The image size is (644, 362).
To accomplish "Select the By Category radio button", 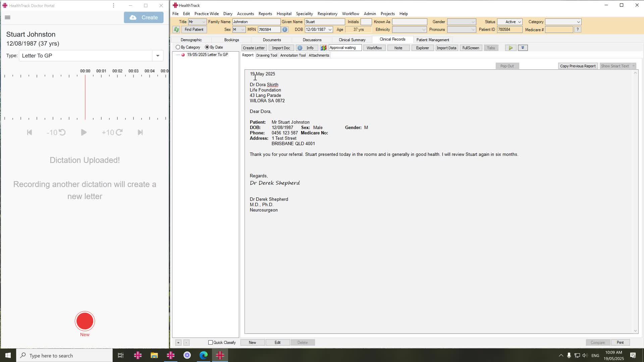I will 178,47.
